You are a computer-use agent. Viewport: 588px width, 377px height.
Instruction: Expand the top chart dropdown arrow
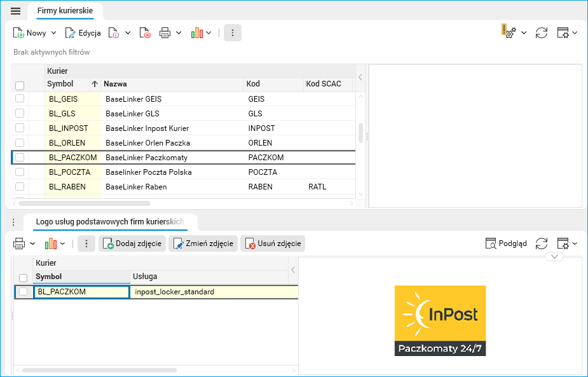[209, 33]
